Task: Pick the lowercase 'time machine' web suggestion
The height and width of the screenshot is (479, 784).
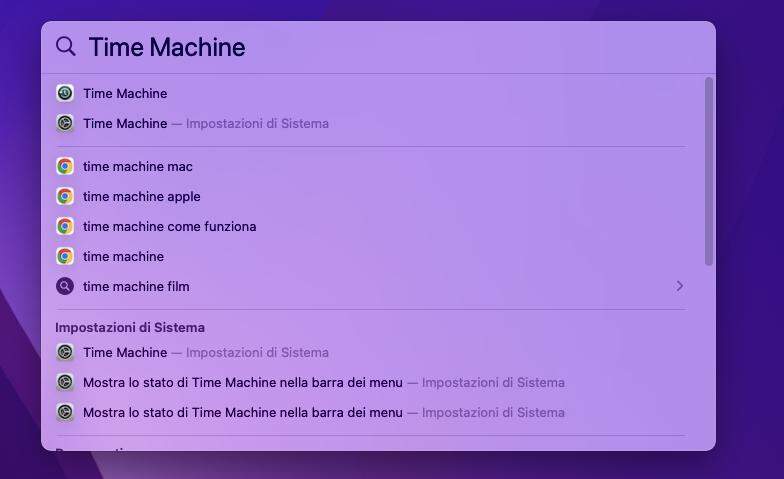Action: coord(124,256)
